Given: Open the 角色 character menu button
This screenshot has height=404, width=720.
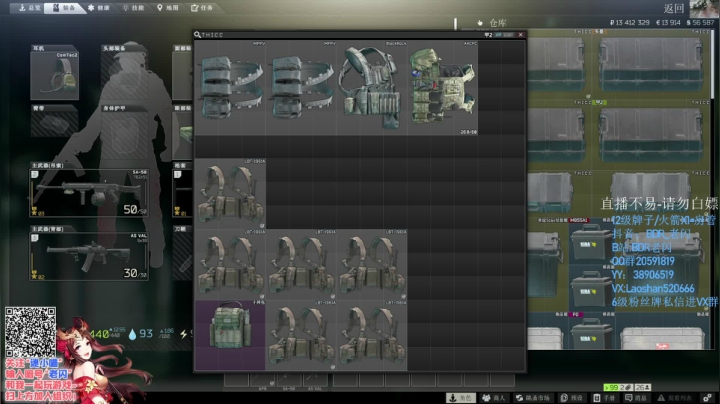Looking at the screenshot, I should coord(461,398).
